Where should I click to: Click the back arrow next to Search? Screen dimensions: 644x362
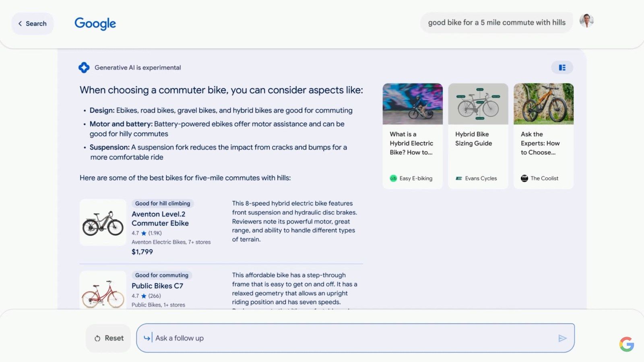[21, 23]
